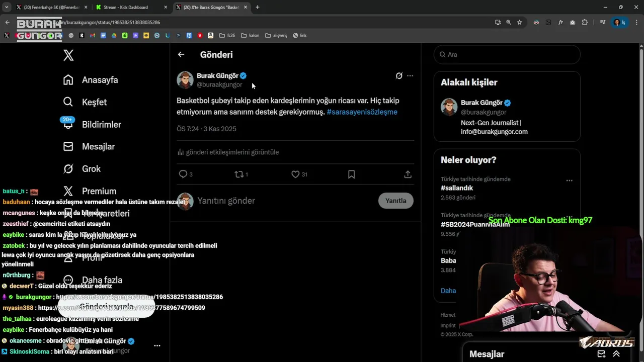Click the install app icon in address bar
The width and height of the screenshot is (644, 362).
[x=498, y=22]
